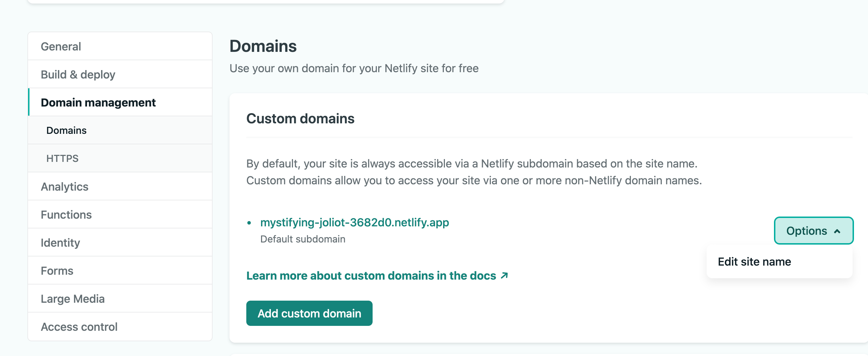Click the external link arrow icon
The image size is (868, 356).
coord(504,275)
